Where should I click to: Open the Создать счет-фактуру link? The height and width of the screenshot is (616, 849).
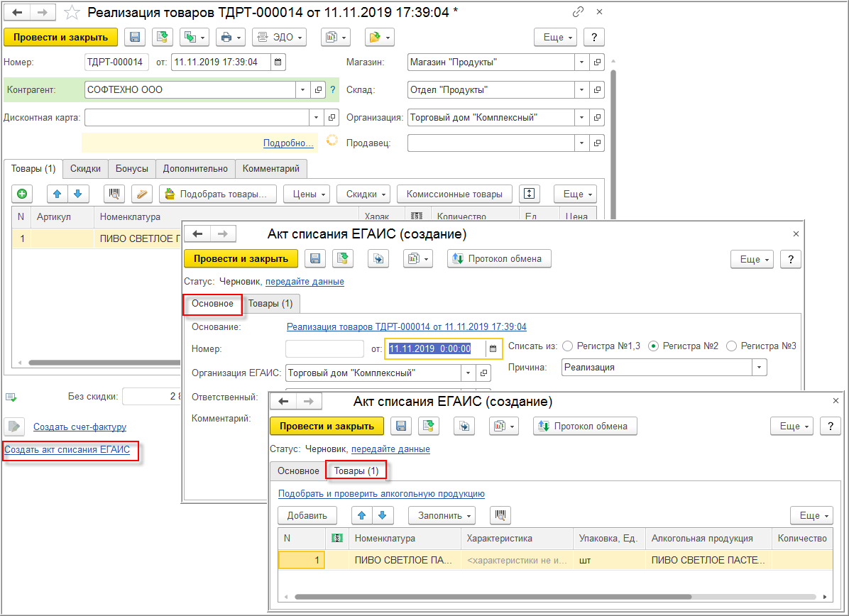coord(80,427)
